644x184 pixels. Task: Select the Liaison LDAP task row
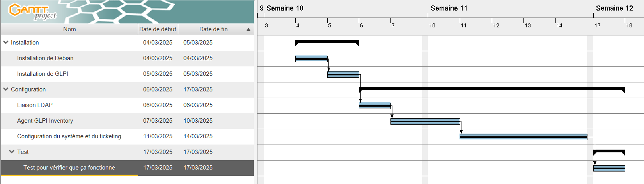[x=127, y=105]
